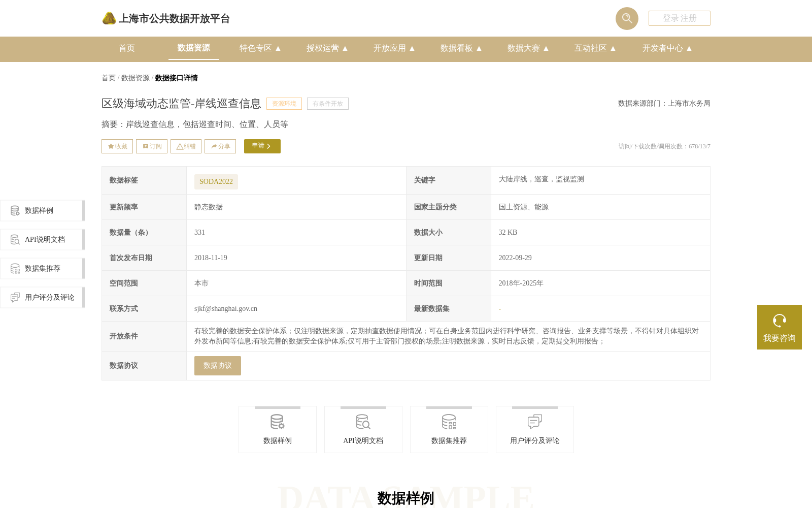
Task: Click API说明文档 card icon below table
Action: tap(363, 422)
